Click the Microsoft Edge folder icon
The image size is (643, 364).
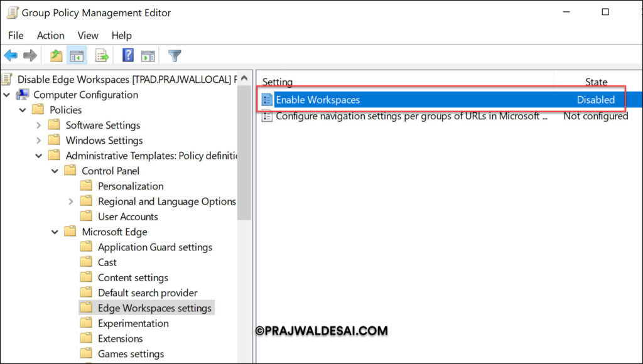point(70,231)
